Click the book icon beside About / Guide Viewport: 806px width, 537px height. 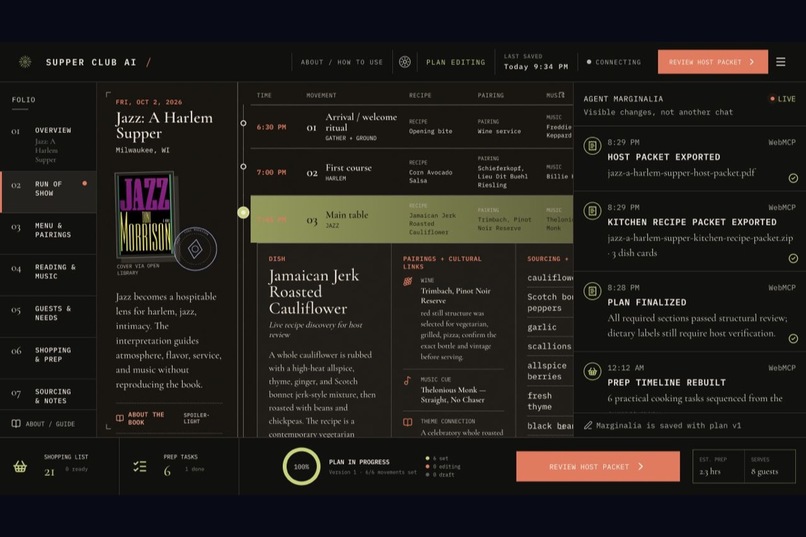[16, 424]
